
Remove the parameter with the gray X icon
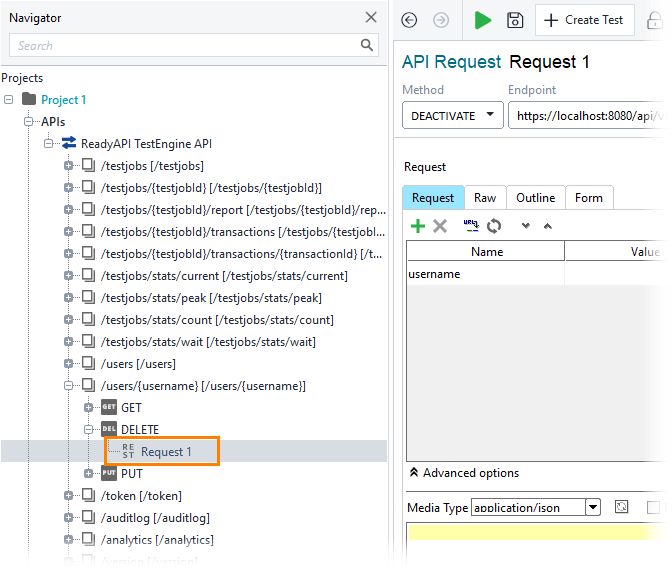(439, 226)
